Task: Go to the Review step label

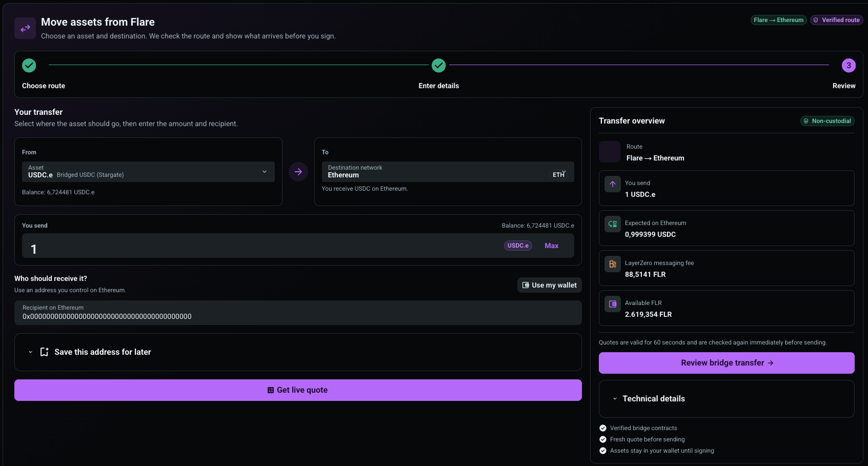Action: (x=844, y=86)
